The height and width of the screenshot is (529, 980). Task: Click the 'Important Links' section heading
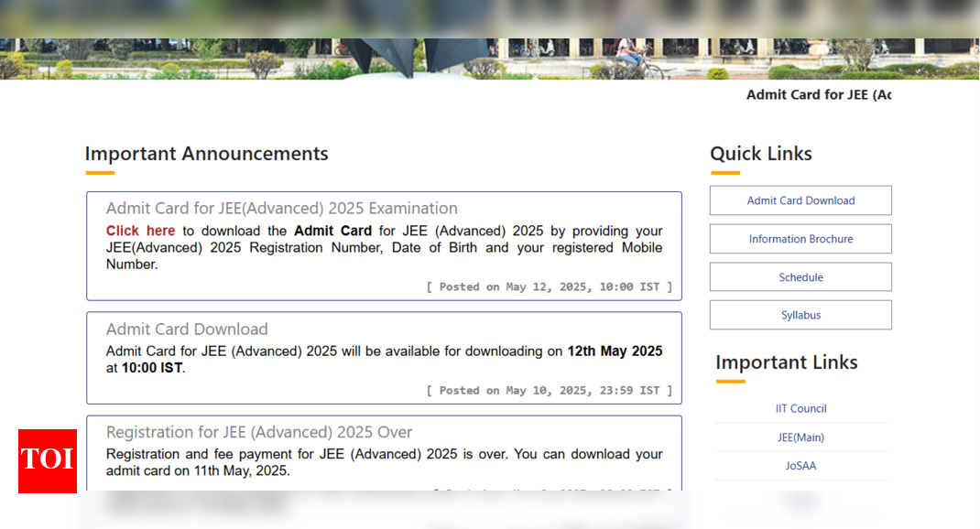pyautogui.click(x=786, y=362)
